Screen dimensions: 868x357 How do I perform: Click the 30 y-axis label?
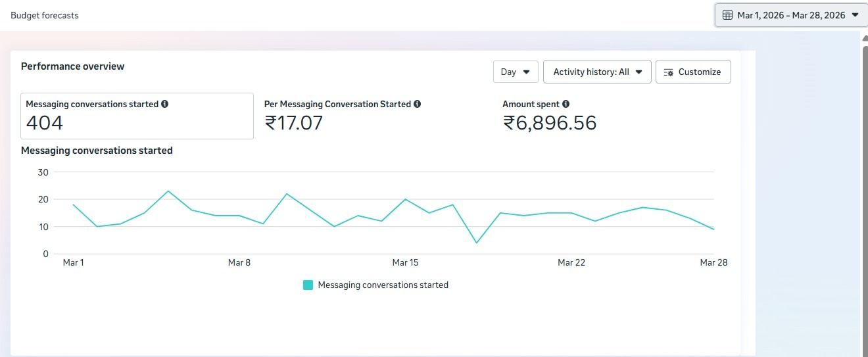(x=43, y=172)
